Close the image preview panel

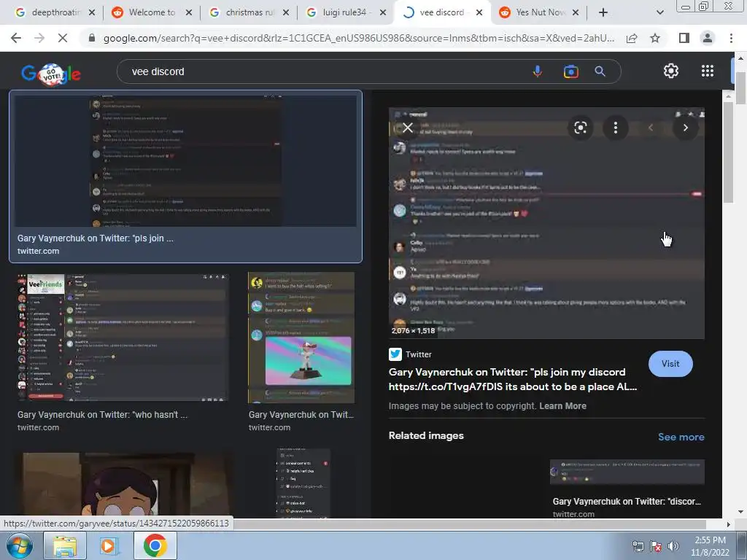(x=407, y=128)
